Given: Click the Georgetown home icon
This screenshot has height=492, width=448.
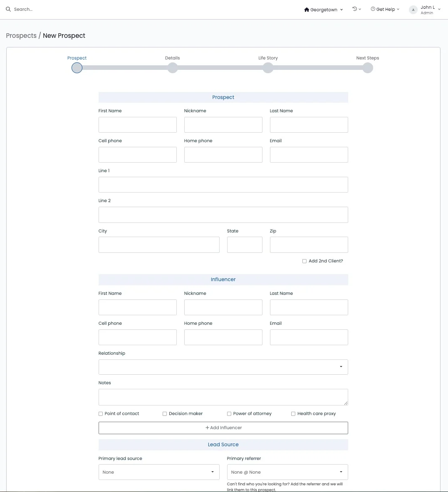Looking at the screenshot, I should (x=307, y=10).
